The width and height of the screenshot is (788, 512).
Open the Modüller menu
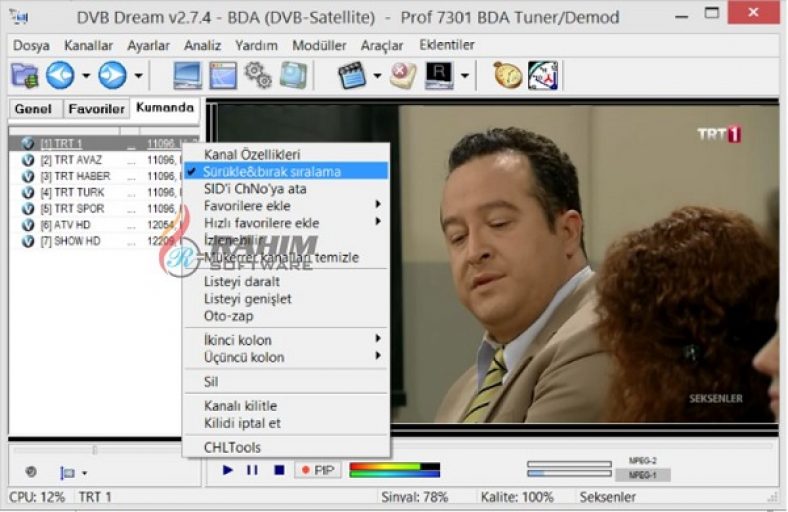point(319,45)
